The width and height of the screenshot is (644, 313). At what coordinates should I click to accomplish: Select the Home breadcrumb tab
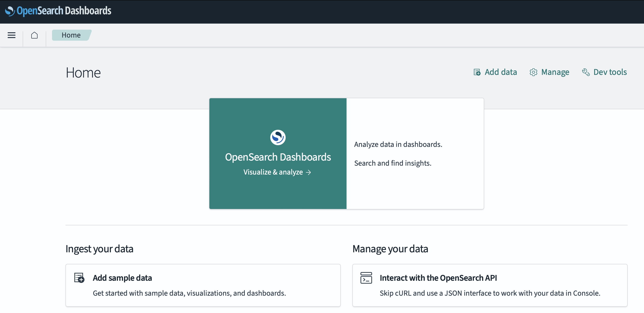71,35
